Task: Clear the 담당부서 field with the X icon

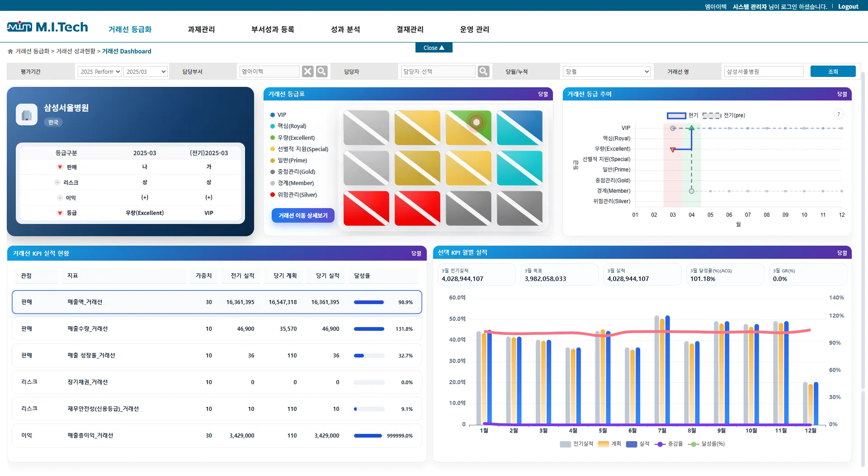Action: 308,71
